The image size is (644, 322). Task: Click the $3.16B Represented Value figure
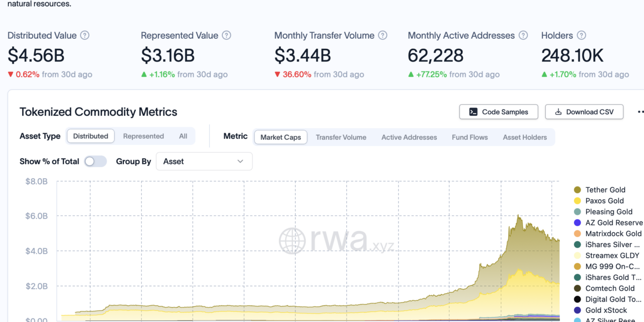point(168,55)
